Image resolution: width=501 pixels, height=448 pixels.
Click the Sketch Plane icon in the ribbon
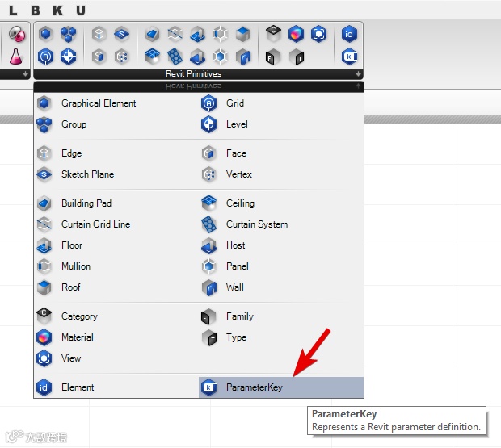122,34
